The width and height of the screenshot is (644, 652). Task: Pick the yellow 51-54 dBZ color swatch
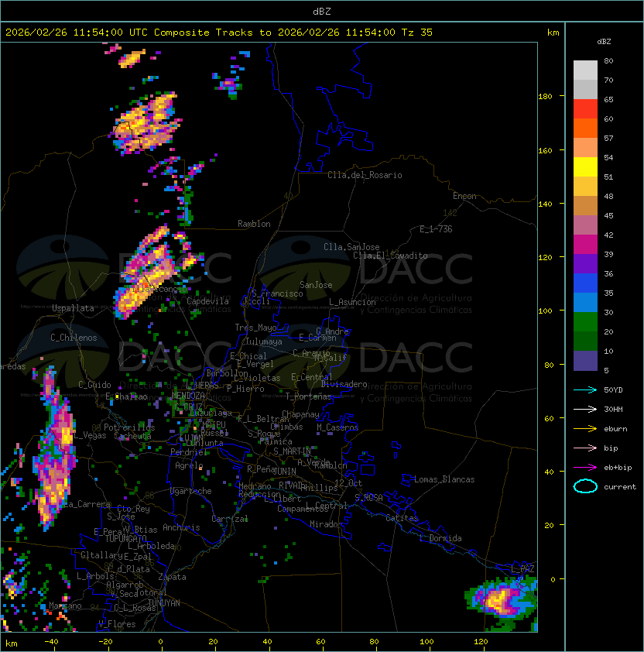coord(585,167)
